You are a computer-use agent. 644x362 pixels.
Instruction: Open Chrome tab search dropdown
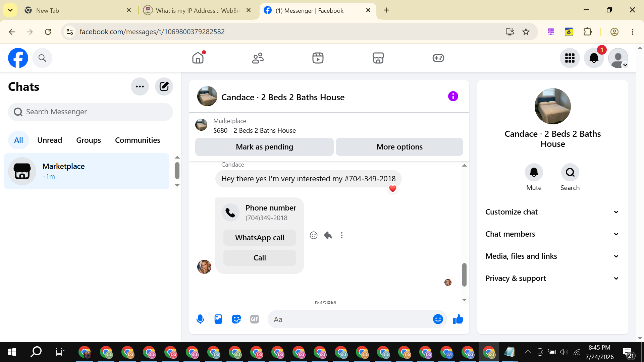[x=10, y=10]
